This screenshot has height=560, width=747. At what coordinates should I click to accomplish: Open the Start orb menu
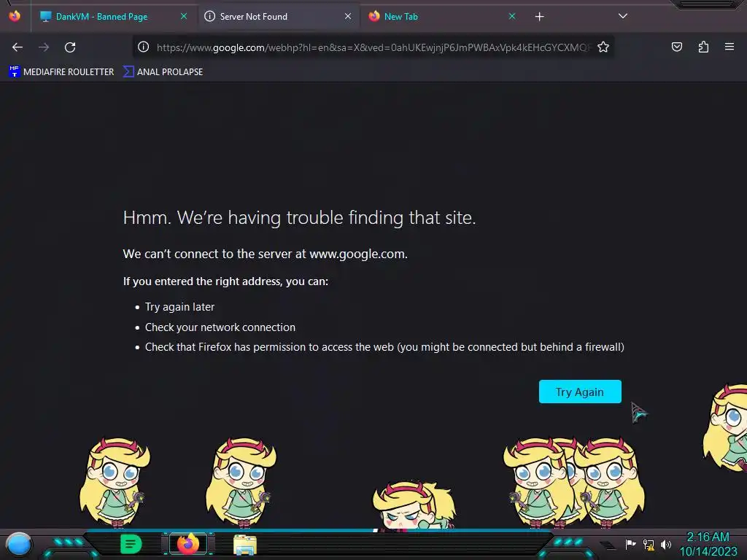[x=18, y=545]
